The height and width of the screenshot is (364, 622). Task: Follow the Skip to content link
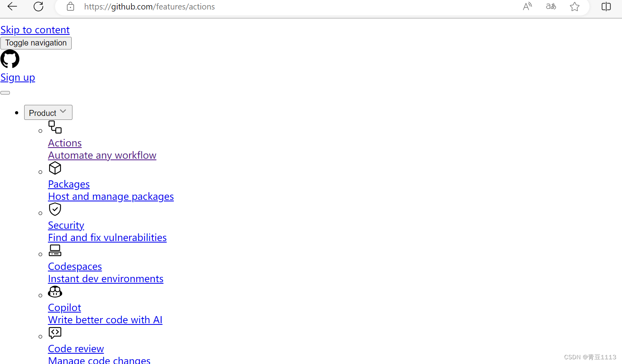(x=35, y=30)
